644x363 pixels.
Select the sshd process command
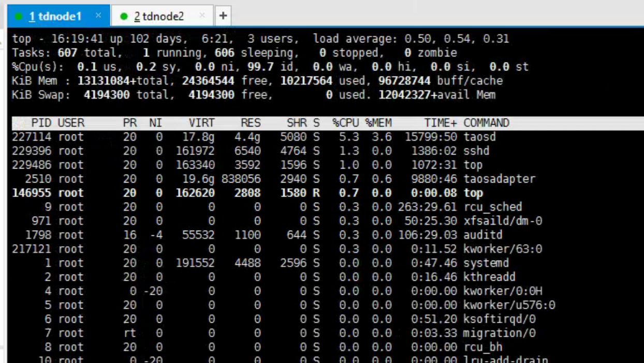pos(476,151)
